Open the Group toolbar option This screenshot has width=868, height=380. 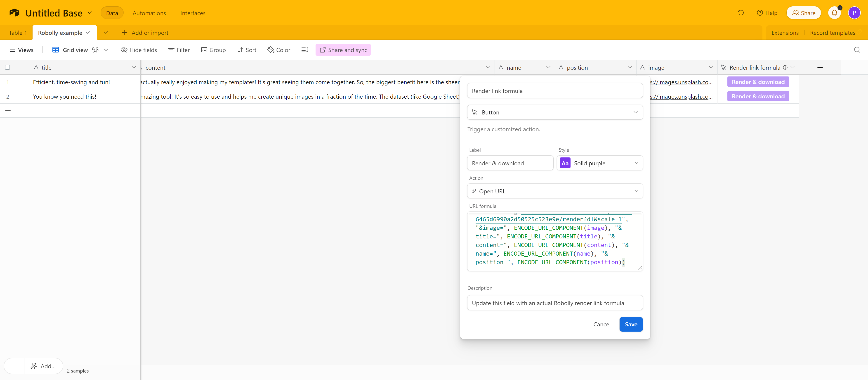[x=213, y=50]
